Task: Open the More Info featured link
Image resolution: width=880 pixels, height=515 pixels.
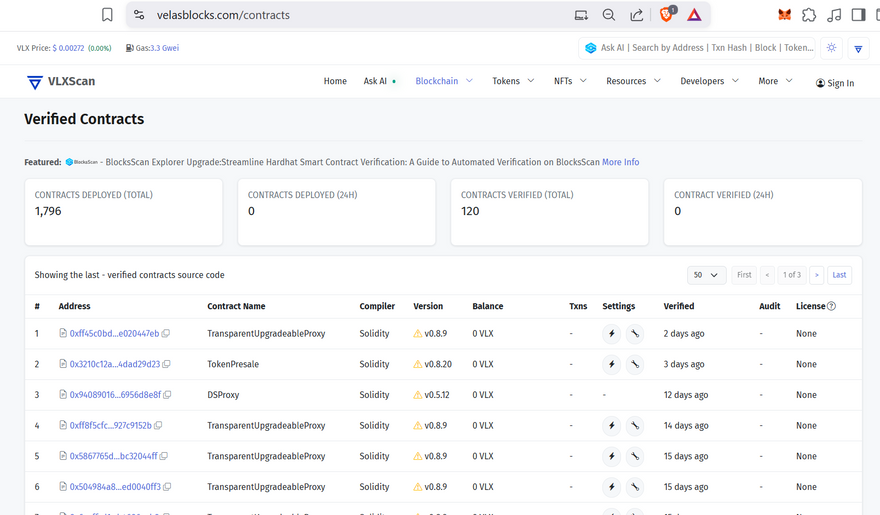Action: point(620,162)
